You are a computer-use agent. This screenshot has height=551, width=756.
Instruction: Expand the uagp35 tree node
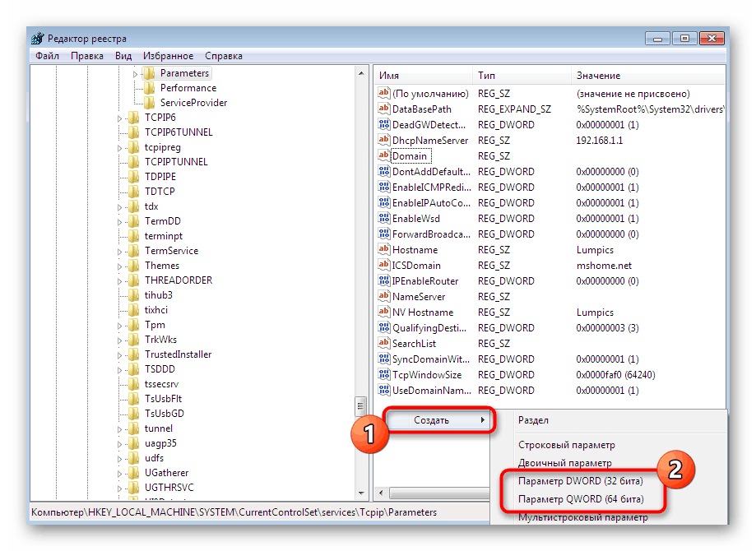(119, 444)
